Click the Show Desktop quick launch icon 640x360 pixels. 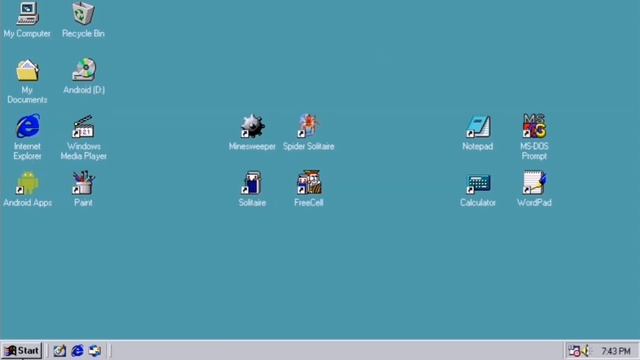(x=60, y=351)
